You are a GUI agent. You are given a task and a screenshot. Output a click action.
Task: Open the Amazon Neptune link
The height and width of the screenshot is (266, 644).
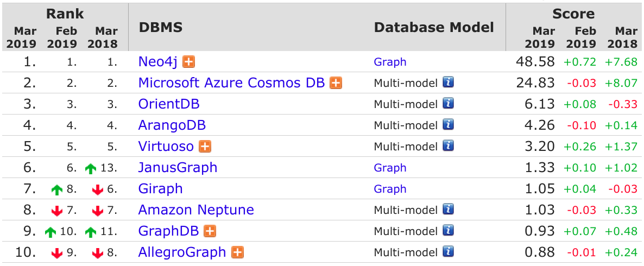(x=196, y=210)
